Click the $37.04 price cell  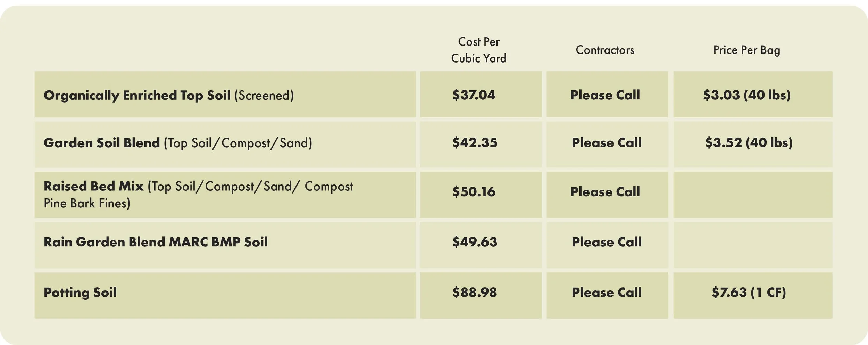pos(474,95)
